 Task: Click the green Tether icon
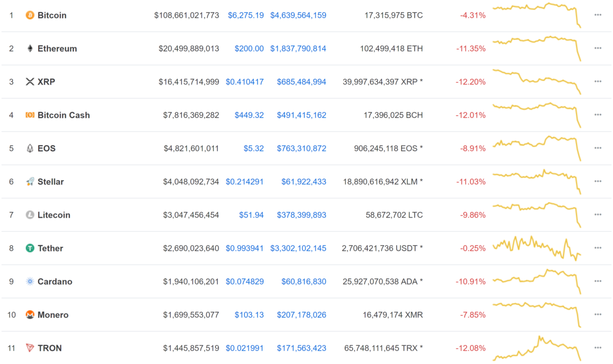[x=29, y=248]
